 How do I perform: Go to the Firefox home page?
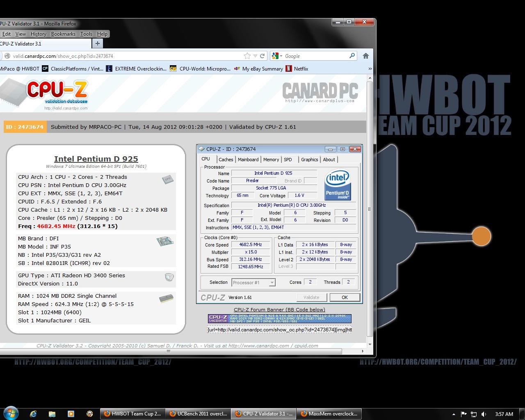(366, 56)
